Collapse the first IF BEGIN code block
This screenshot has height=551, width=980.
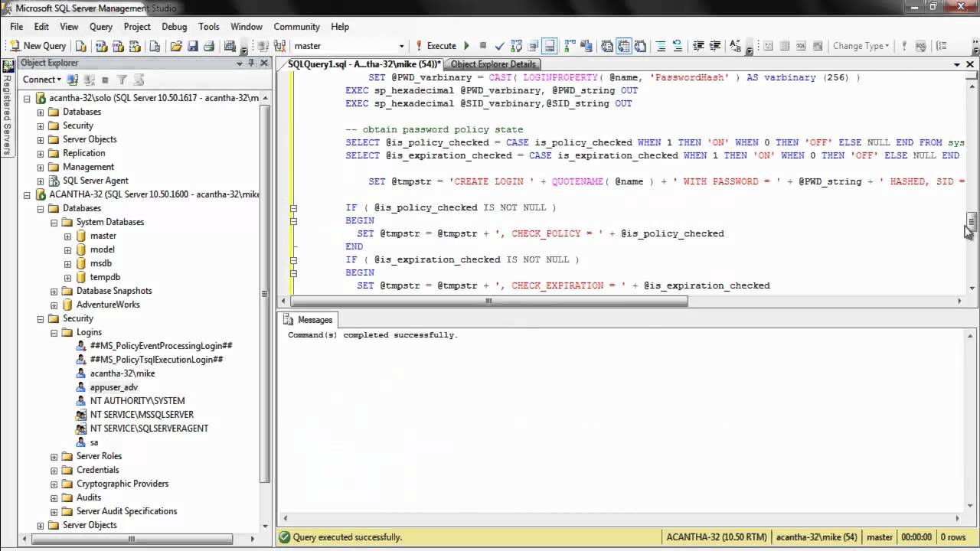point(293,207)
